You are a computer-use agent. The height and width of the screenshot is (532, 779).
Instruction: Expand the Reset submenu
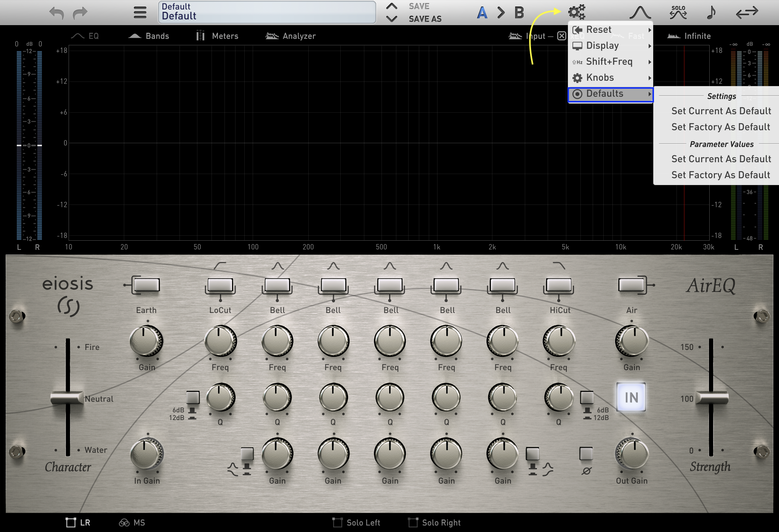611,30
